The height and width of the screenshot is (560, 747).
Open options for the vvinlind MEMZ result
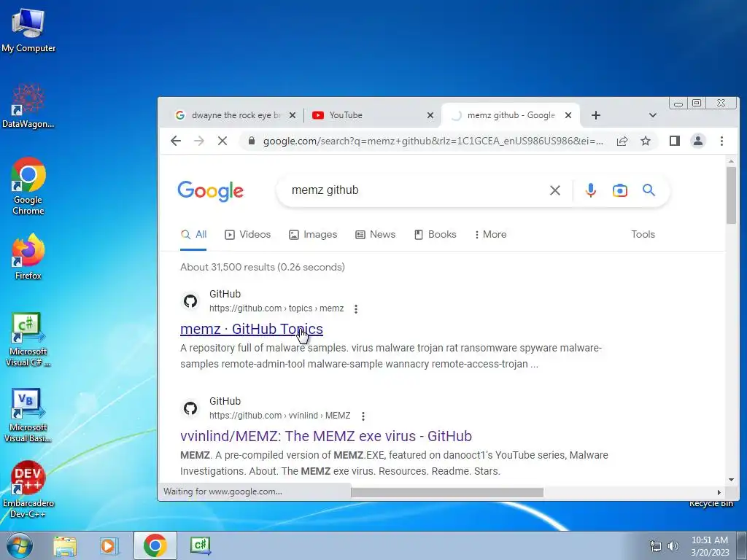(x=363, y=416)
